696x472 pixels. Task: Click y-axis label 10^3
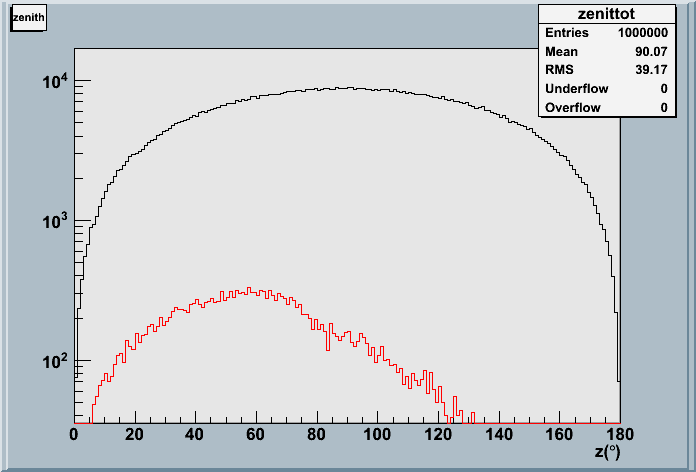[x=55, y=221]
